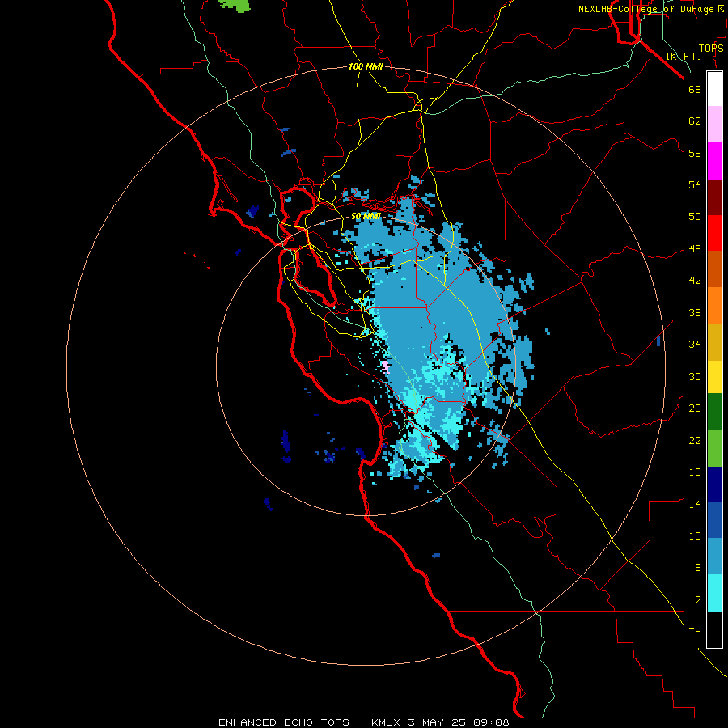Click the navy blue legend swatch
This screenshot has height=728, width=728.
coord(714,485)
